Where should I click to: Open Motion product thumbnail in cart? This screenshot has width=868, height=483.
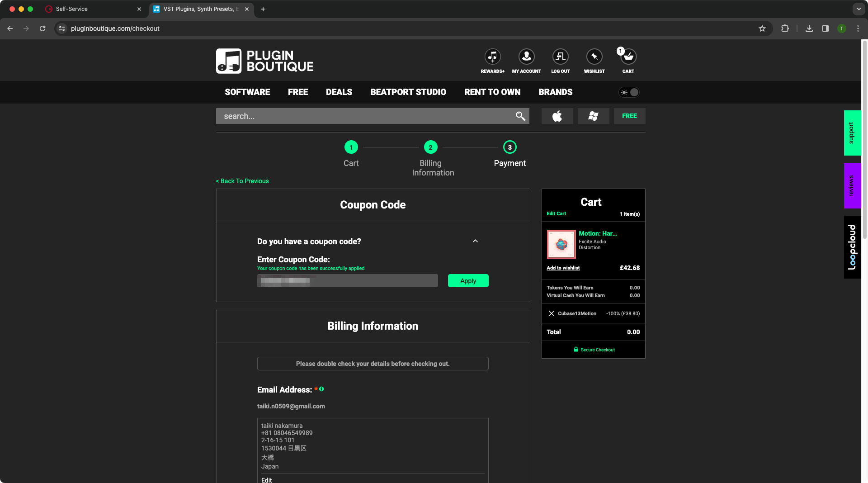[x=561, y=244]
